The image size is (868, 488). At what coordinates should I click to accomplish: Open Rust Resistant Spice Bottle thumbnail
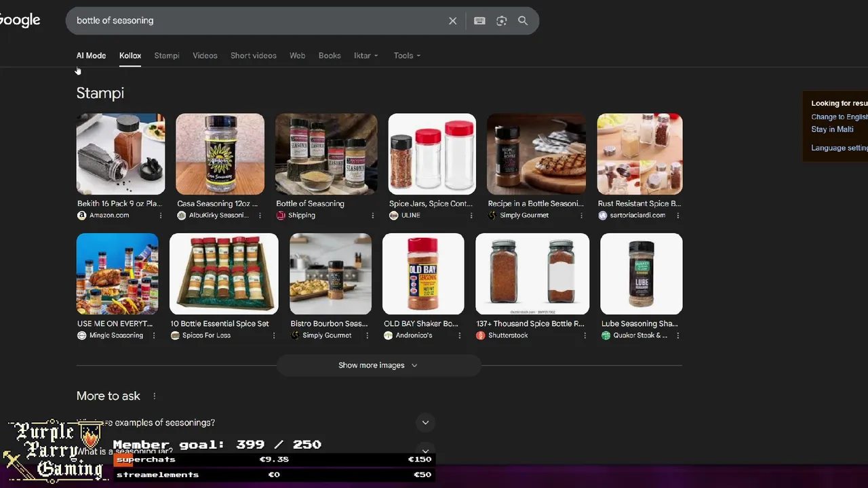(x=639, y=154)
